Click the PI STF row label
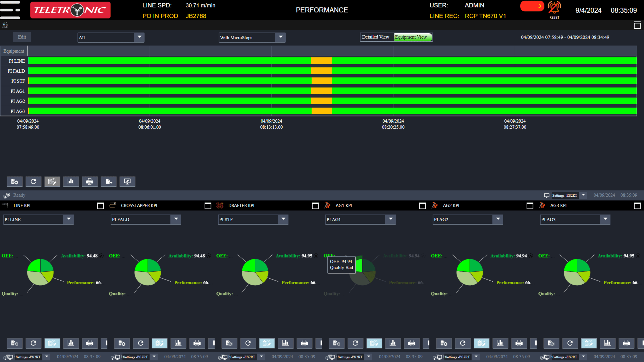Viewport: 644px width, 362px height. click(x=18, y=81)
